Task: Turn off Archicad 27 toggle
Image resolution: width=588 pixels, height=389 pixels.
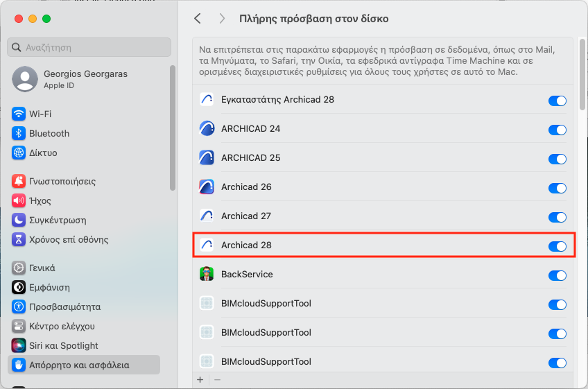Action: (x=557, y=217)
